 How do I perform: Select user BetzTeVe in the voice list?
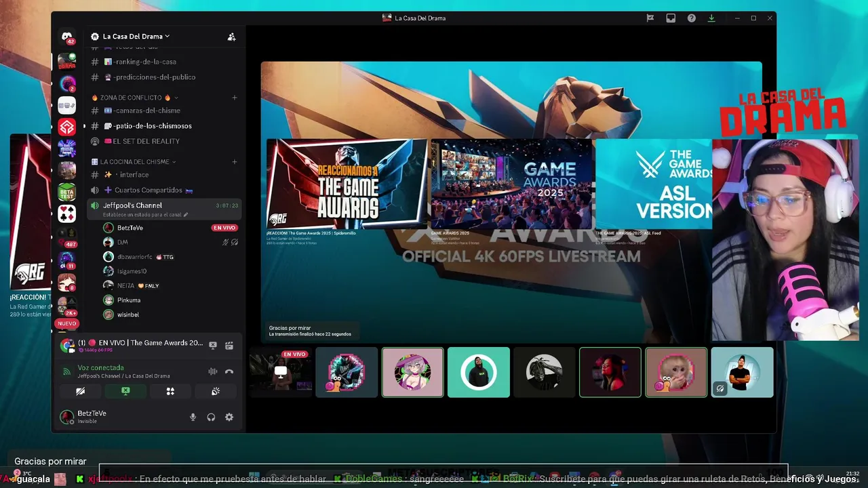[x=130, y=228]
